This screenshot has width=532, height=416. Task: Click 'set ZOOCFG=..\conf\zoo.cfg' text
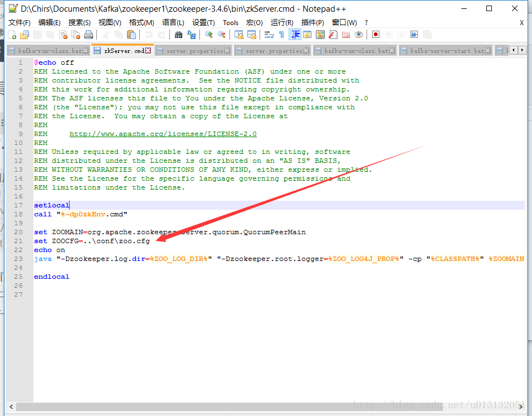(x=91, y=241)
